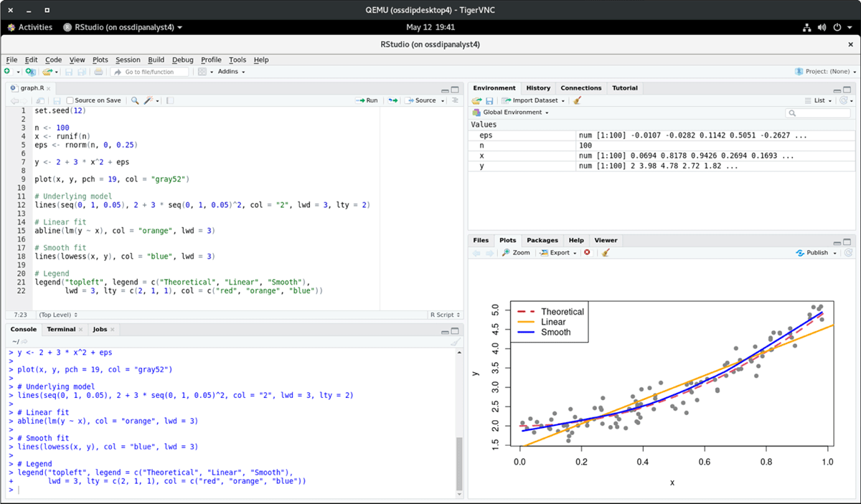Toggle the Source on Save checkbox

pos(70,100)
